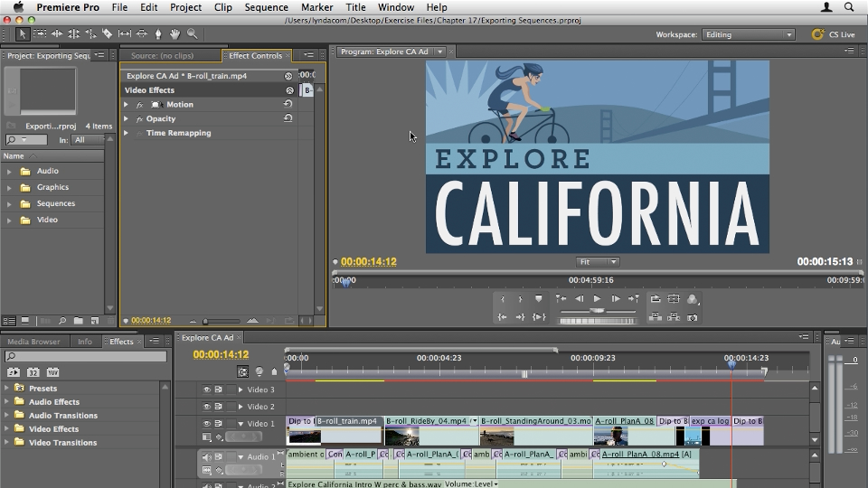Open the Clip menu
The image size is (868, 488).
[x=223, y=7]
